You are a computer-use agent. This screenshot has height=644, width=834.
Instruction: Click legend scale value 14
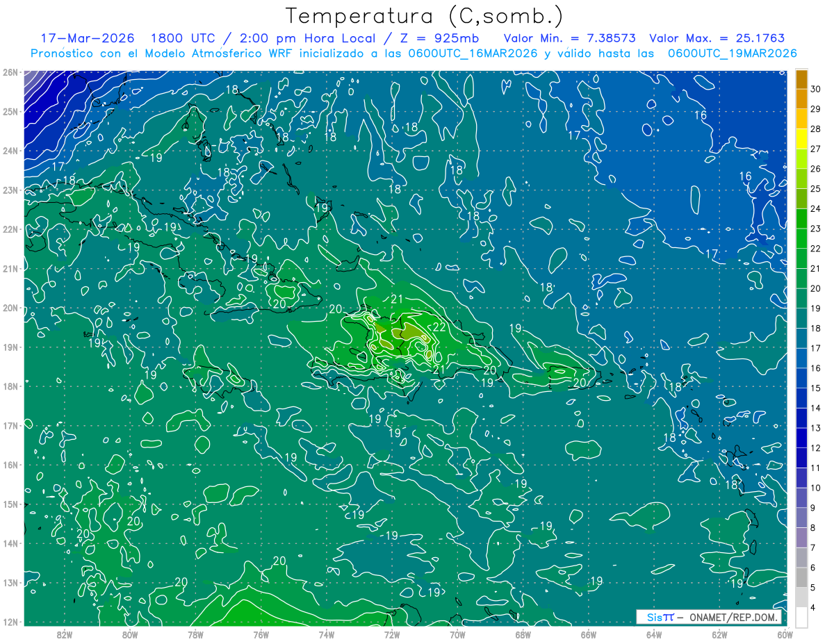coord(815,408)
